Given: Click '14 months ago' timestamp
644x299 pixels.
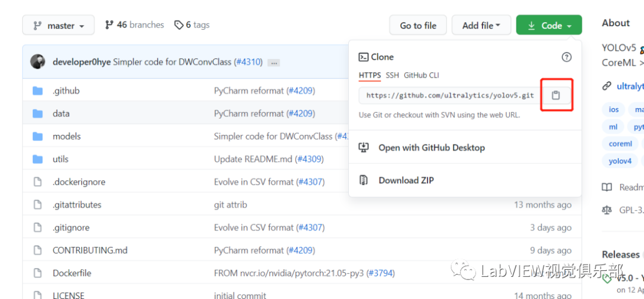Looking at the screenshot, I should [x=543, y=295].
